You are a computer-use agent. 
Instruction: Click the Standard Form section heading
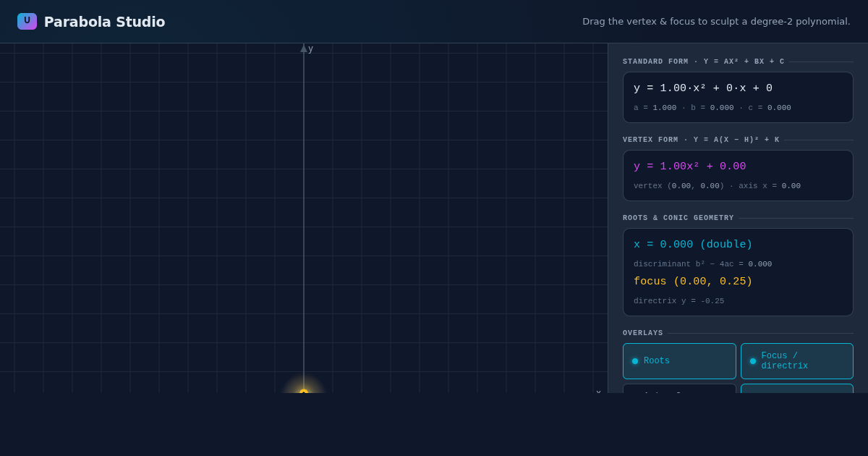(x=704, y=62)
